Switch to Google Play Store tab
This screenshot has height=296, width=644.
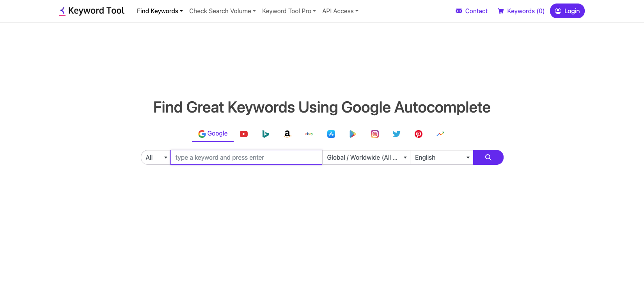(353, 134)
